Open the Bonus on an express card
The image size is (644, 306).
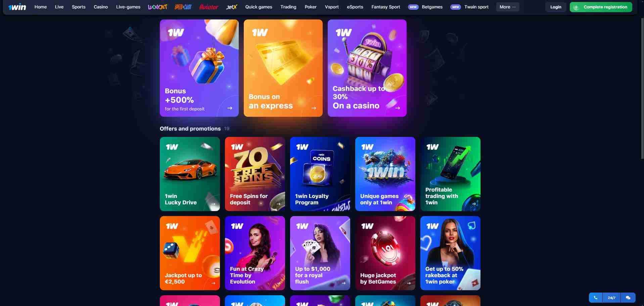[283, 68]
